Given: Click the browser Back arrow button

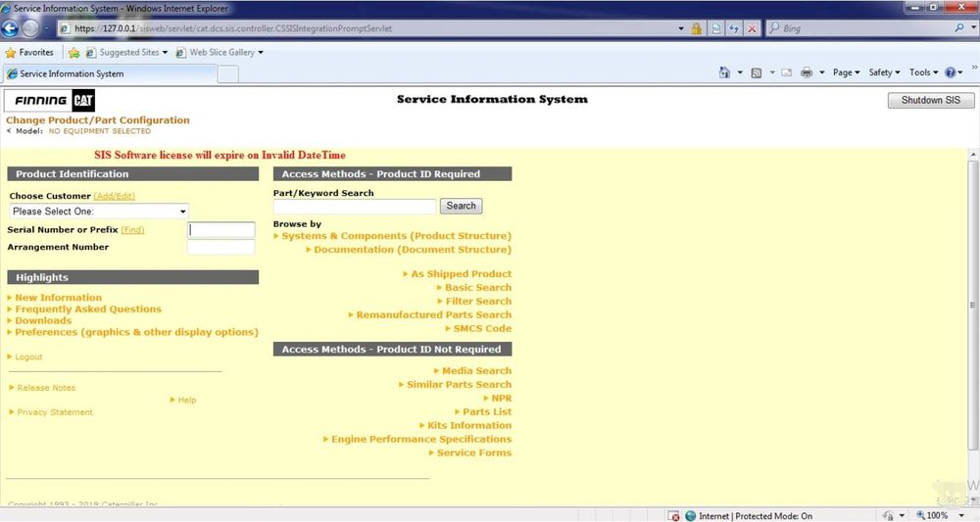Looking at the screenshot, I should (10, 28).
